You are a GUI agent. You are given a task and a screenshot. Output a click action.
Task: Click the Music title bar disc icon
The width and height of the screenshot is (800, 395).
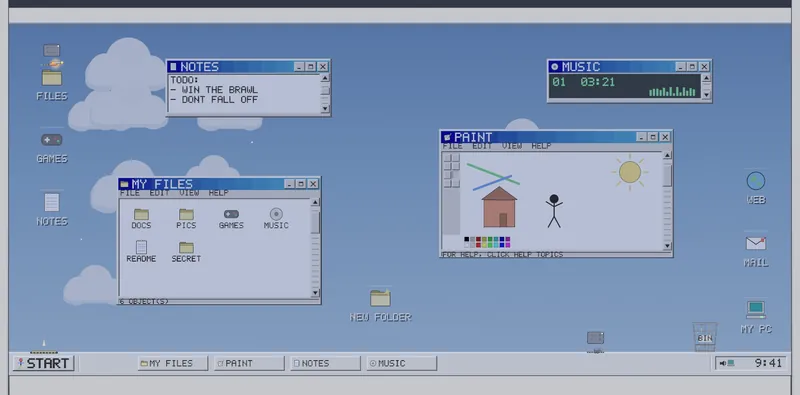(x=555, y=66)
